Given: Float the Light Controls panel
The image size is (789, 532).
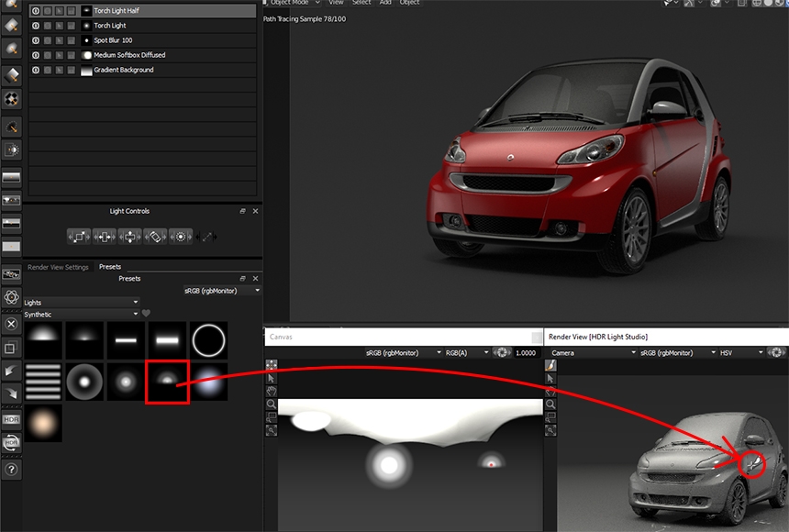Looking at the screenshot, I should pos(242,211).
